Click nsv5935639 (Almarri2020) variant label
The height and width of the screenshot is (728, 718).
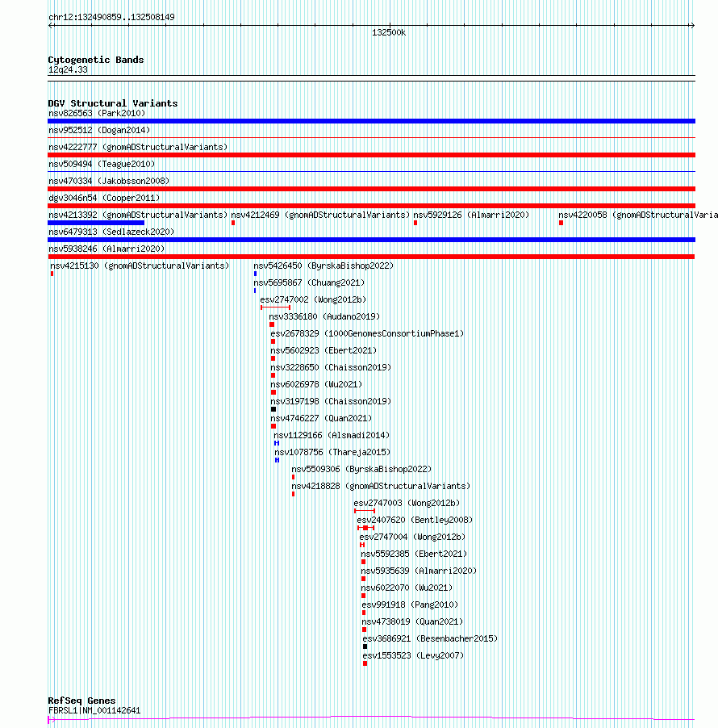[419, 571]
